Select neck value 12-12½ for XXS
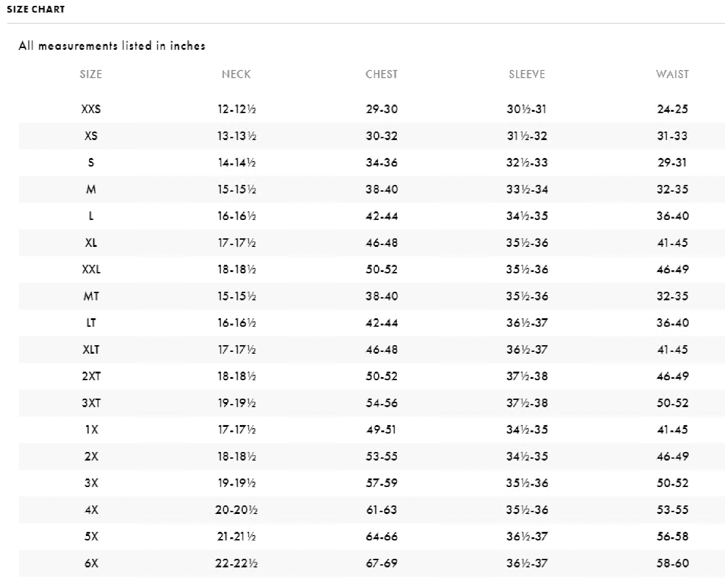This screenshot has height=588, width=725. point(236,109)
